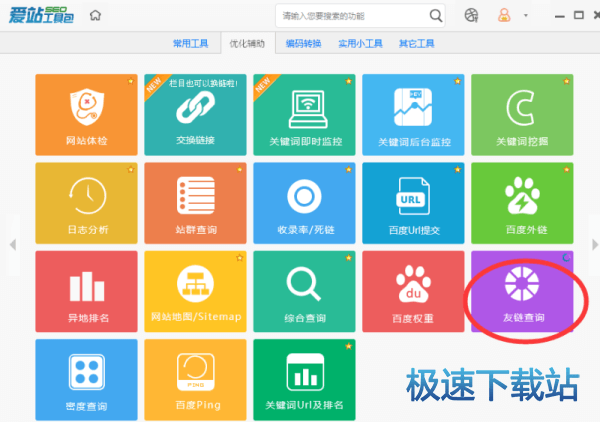
Task: Toggle favorite star on 百度Url提交 tile
Action: pyautogui.click(x=458, y=169)
